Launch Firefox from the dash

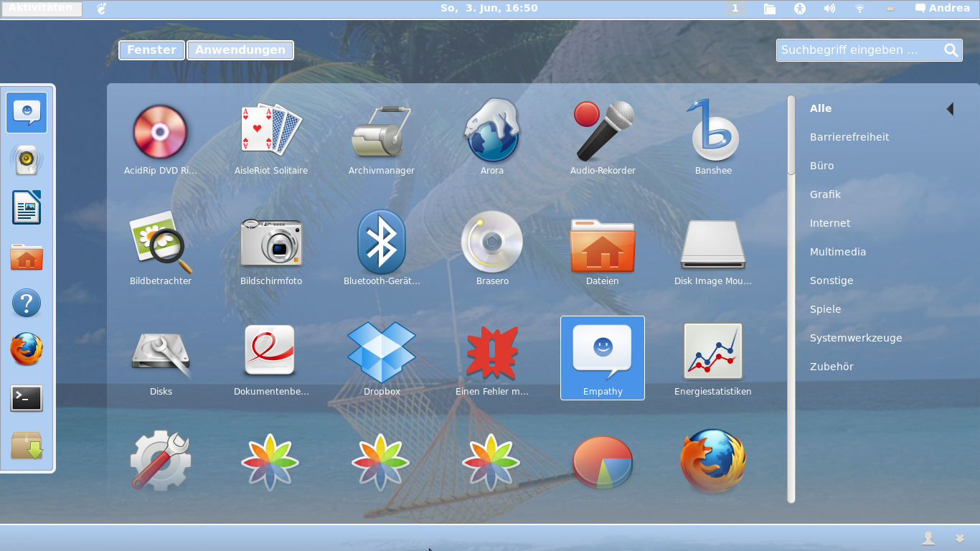click(27, 350)
